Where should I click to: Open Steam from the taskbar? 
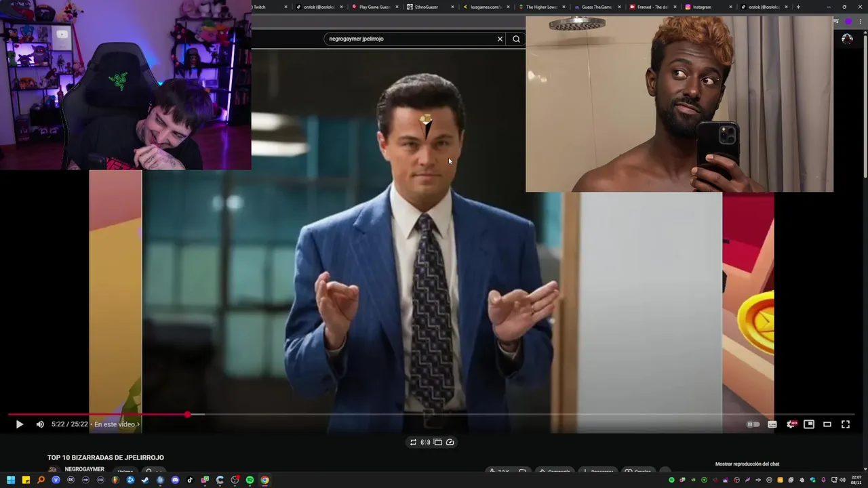[145, 480]
